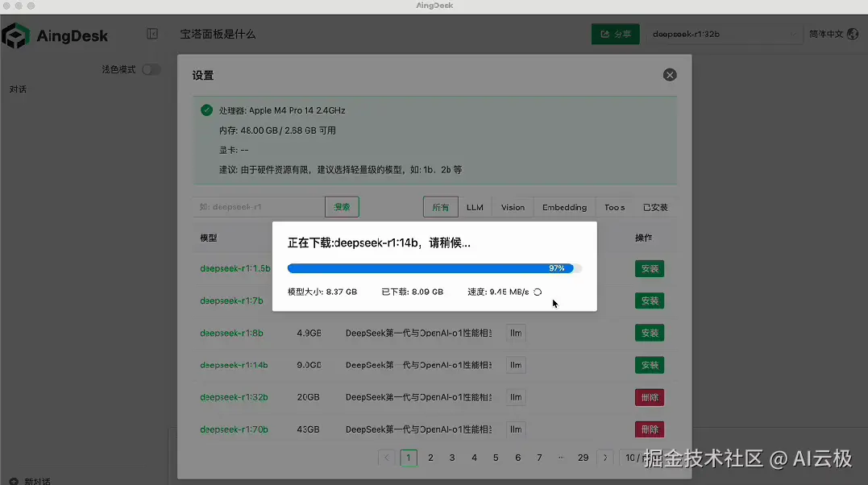Image resolution: width=868 pixels, height=485 pixels.
Task: Click the 分享 share button
Action: coord(616,34)
